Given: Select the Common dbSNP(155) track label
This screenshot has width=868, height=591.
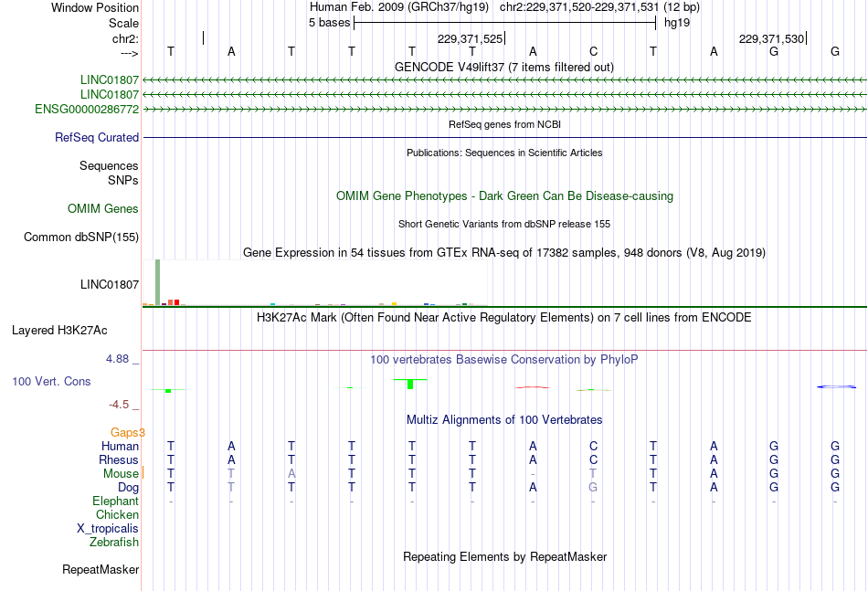Looking at the screenshot, I should click(x=81, y=237).
